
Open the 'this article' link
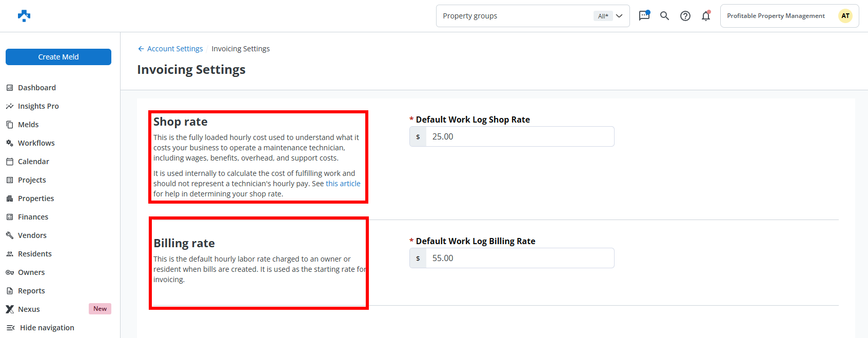[343, 184]
